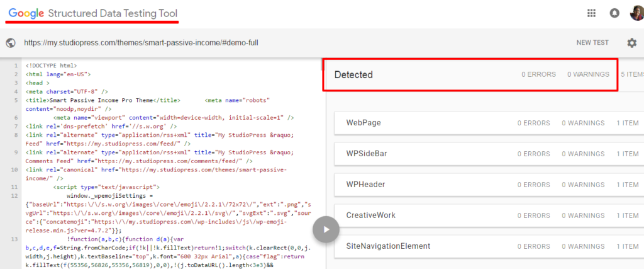This screenshot has height=269, width=644.
Task: Click code line number 1
Action: pyautogui.click(x=16, y=66)
